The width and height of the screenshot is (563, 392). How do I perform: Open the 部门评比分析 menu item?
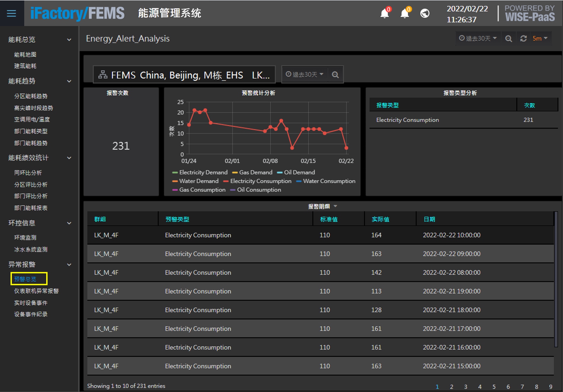(x=31, y=196)
